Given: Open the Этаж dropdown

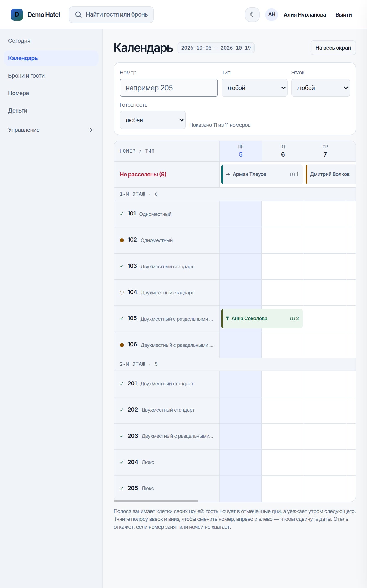Looking at the screenshot, I should pyautogui.click(x=320, y=88).
